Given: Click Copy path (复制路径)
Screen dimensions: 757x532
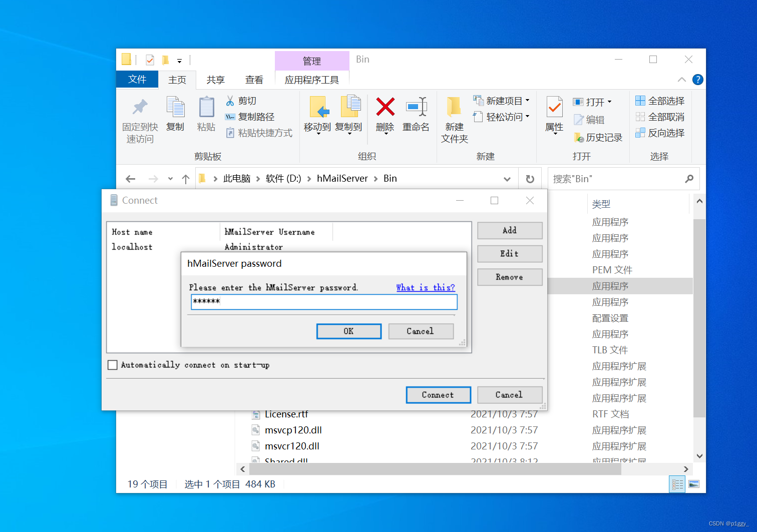Looking at the screenshot, I should pyautogui.click(x=250, y=117).
